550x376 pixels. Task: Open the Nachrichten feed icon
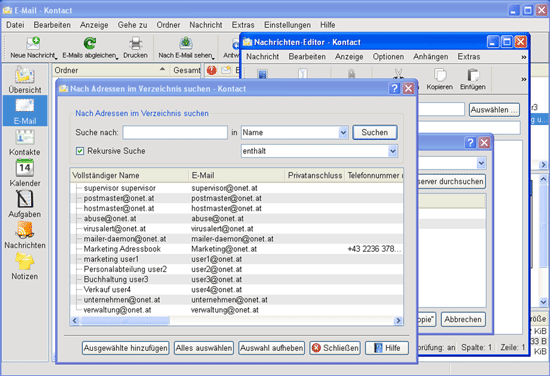coord(25,230)
